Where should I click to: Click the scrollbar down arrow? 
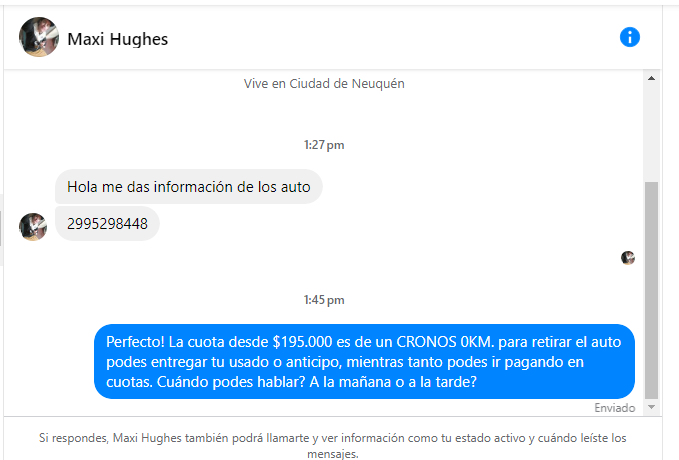651,407
